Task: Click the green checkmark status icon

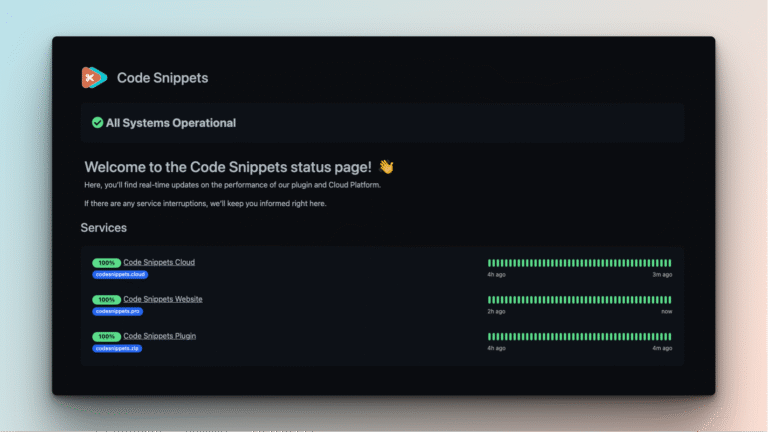Action: [97, 122]
